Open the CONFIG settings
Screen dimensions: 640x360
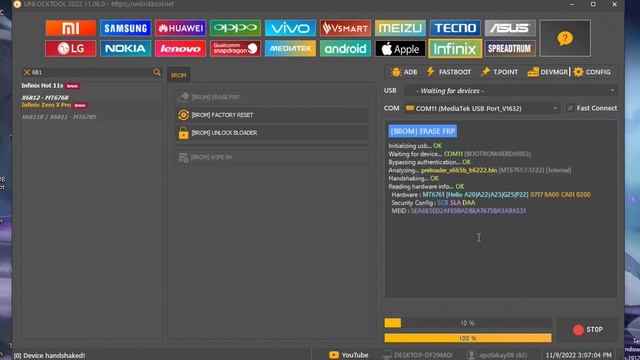click(x=592, y=72)
